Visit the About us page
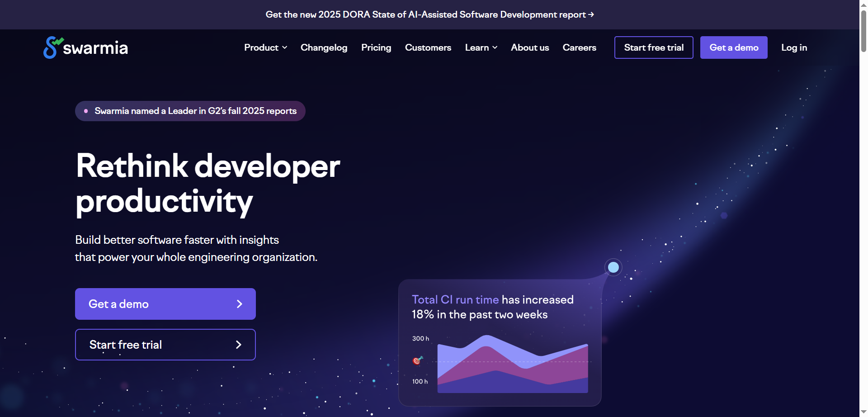This screenshot has width=868, height=417. pyautogui.click(x=530, y=47)
